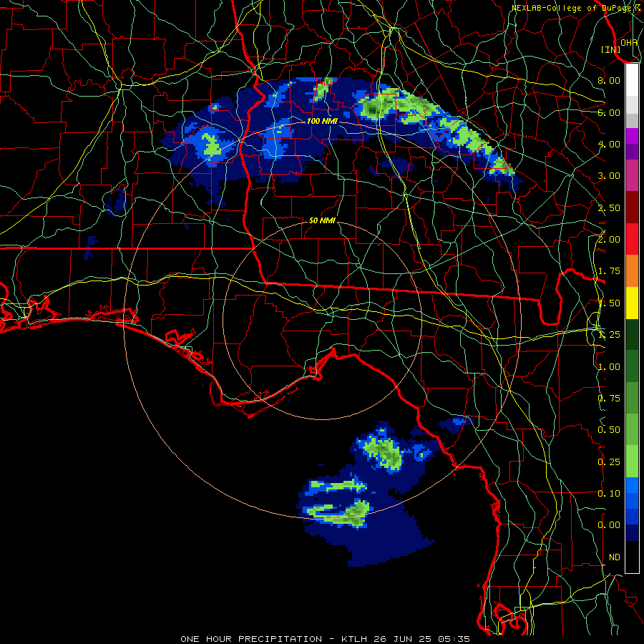Pick the orange swatch in the legend
This screenshot has width=644, height=644.
pyautogui.click(x=632, y=271)
